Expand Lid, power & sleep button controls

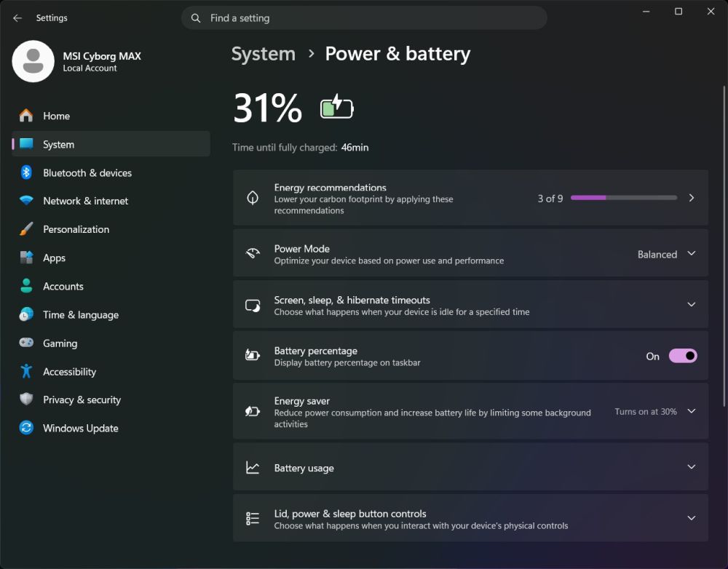(x=470, y=518)
